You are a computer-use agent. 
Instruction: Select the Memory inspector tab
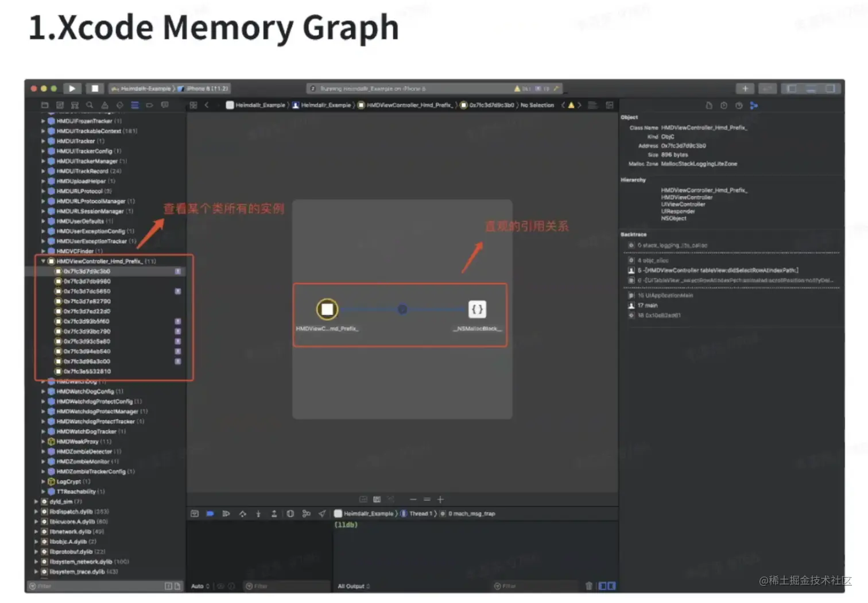pyautogui.click(x=754, y=106)
